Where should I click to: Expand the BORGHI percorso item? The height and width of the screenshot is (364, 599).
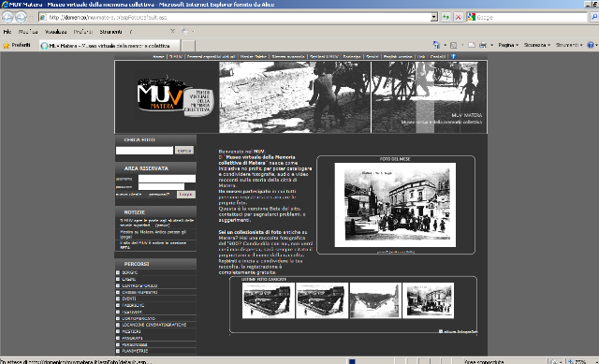[x=118, y=272]
